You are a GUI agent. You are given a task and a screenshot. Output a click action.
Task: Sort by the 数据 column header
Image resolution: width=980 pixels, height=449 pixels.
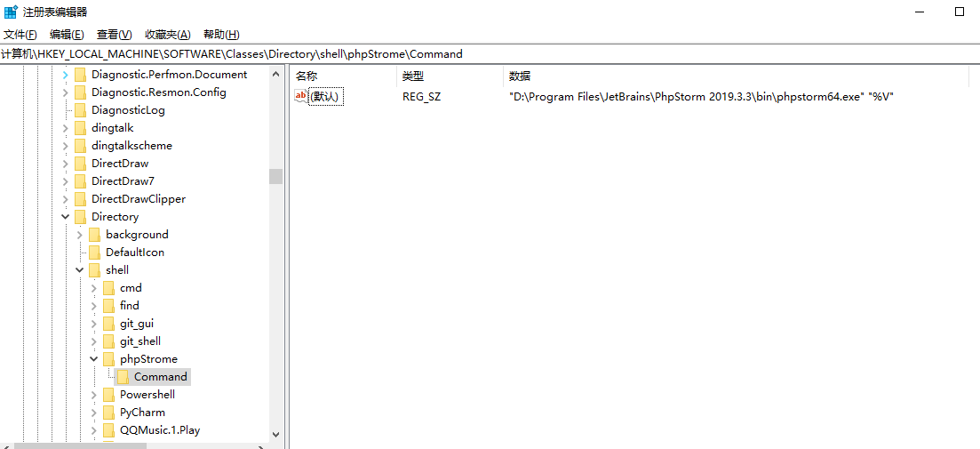pos(737,76)
